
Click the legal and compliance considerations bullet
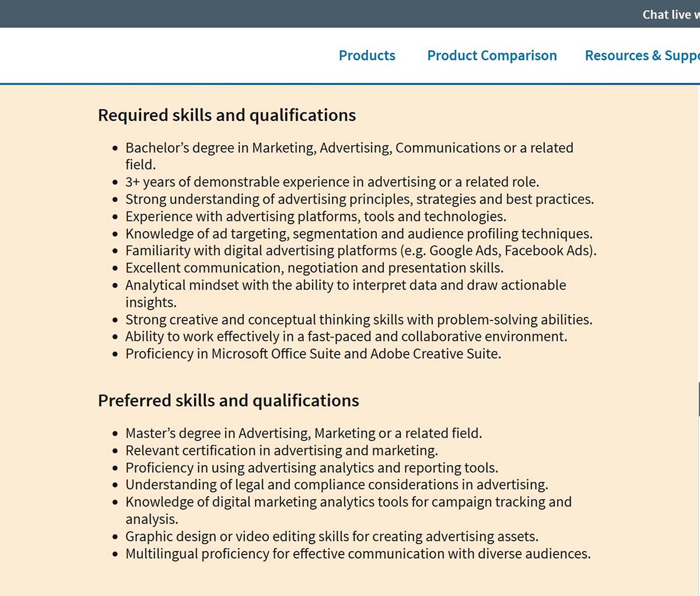coord(337,485)
